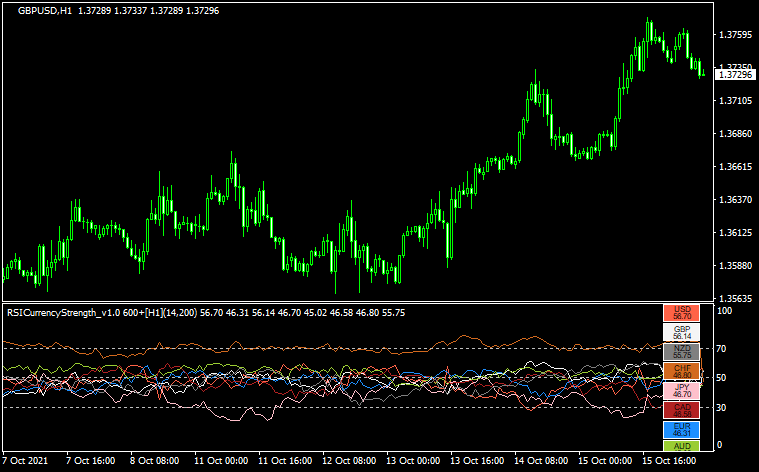Screen dimensions: 759x472
Task: Select the dark red CAD label
Action: (682, 409)
